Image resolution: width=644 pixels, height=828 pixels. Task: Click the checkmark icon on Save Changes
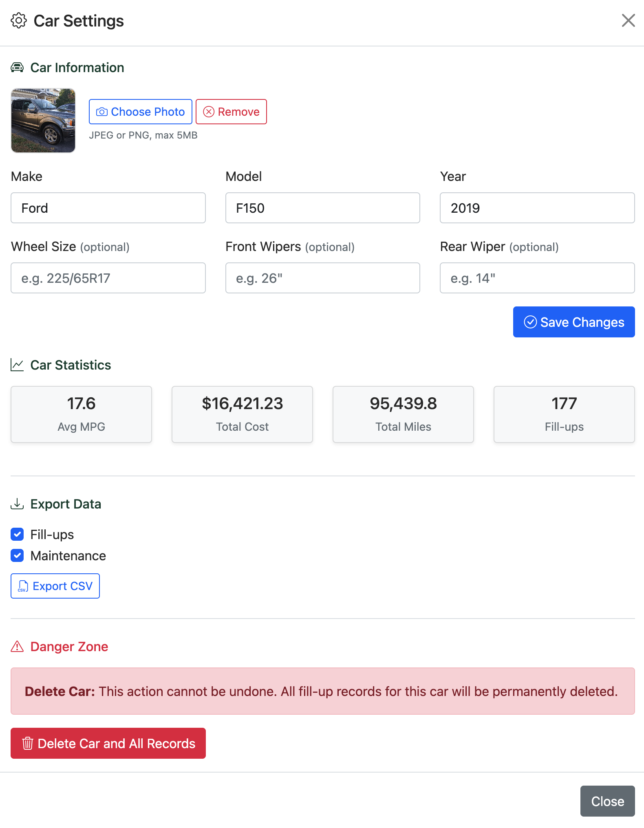coord(530,322)
